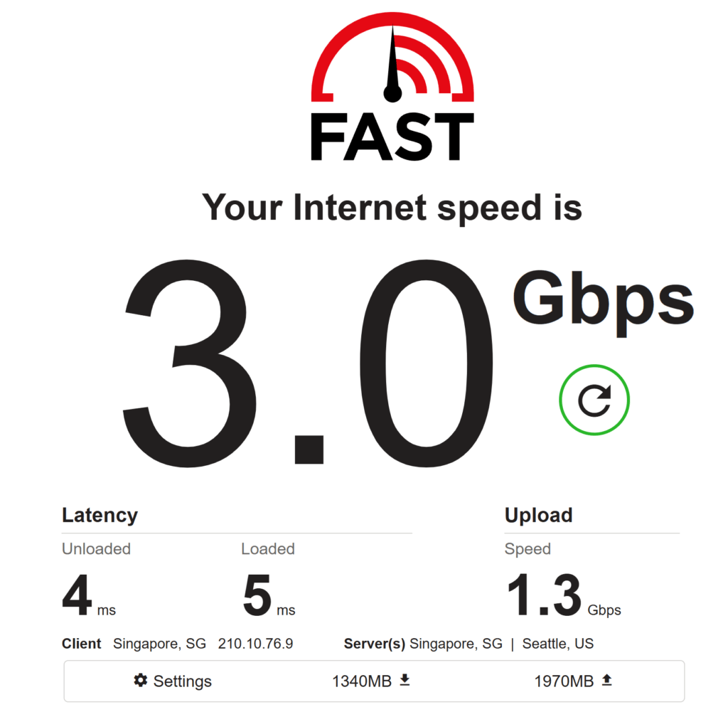This screenshot has height=707, width=728.
Task: Click the Upload section heading
Action: click(x=539, y=515)
